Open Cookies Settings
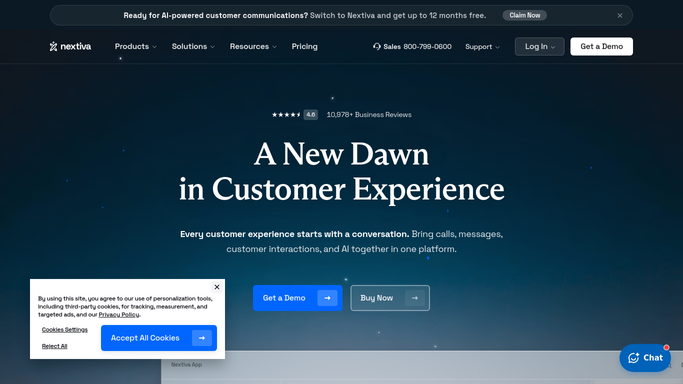 coord(64,330)
